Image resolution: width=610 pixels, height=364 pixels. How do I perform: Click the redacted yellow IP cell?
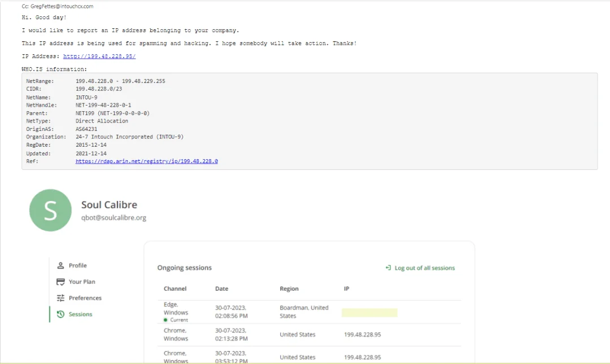(369, 313)
